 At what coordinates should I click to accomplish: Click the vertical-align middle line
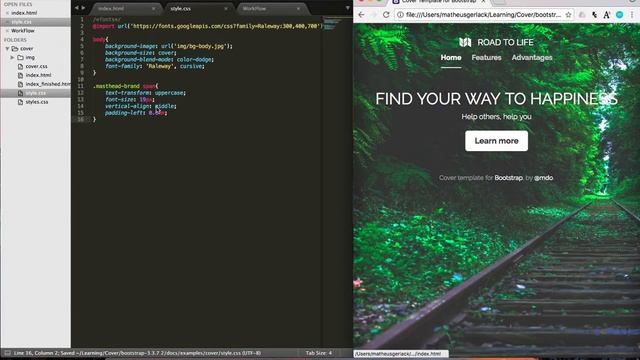pyautogui.click(x=141, y=106)
